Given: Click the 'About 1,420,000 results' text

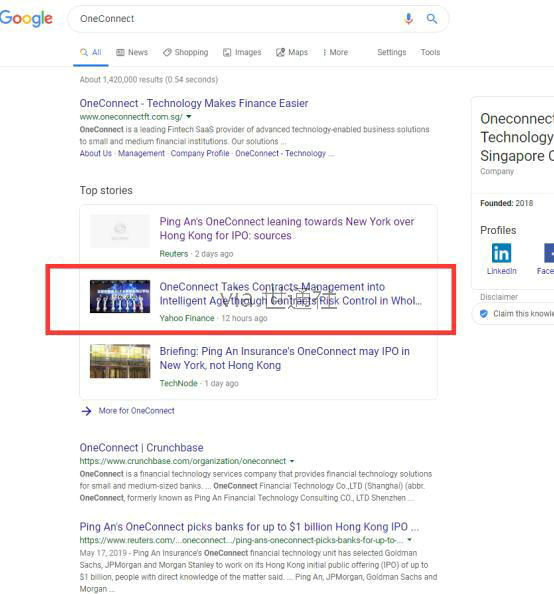Looking at the screenshot, I should tap(149, 80).
